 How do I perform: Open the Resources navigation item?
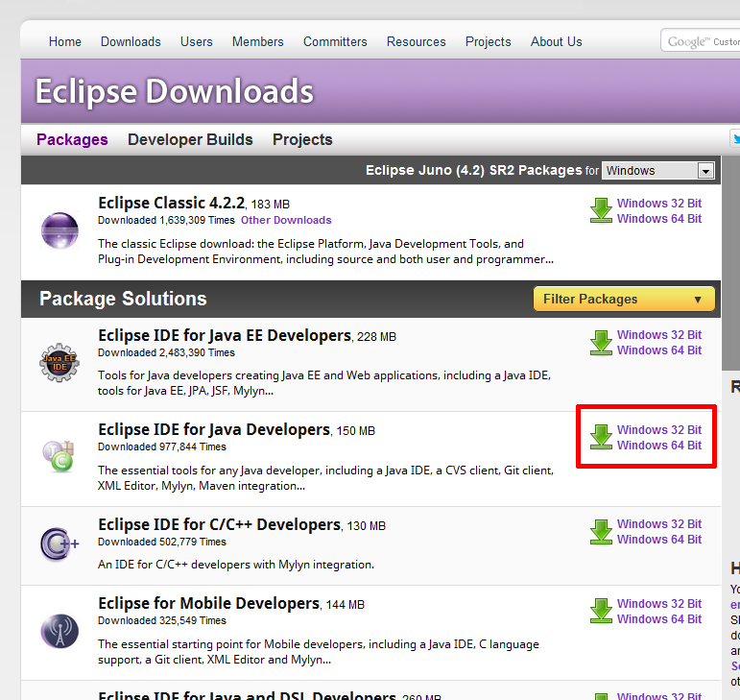coord(416,41)
